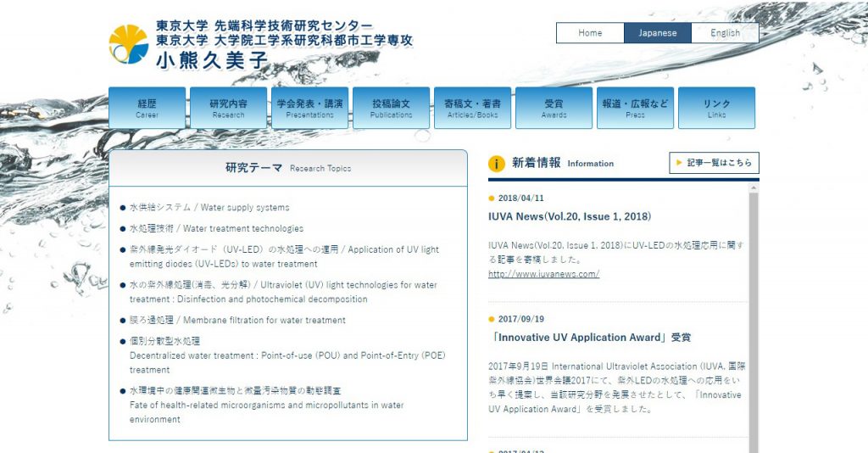Viewport: 868px width, 453px height.
Task: Click the University of Tokyo ginkgo logo
Action: coord(129,44)
